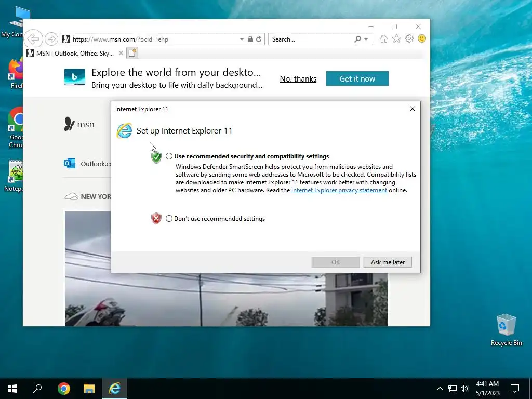Click the taskbar search magnifier
Image resolution: width=532 pixels, height=399 pixels.
37,389
